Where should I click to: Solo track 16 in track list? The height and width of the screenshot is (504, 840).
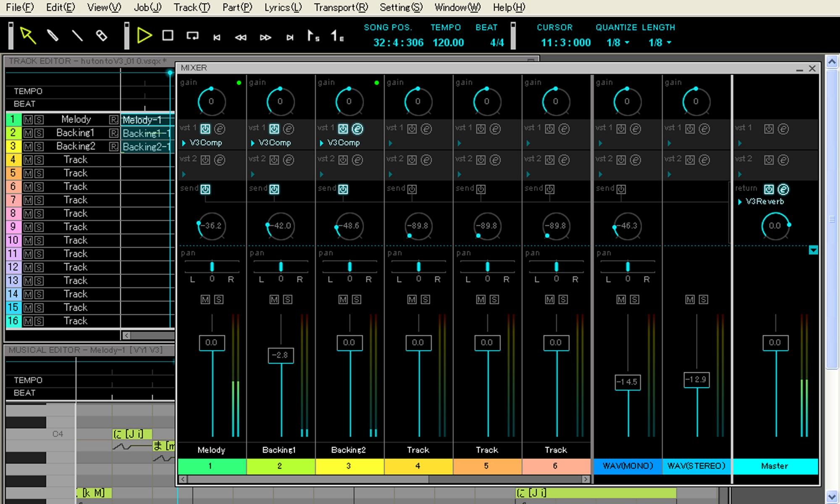click(39, 321)
